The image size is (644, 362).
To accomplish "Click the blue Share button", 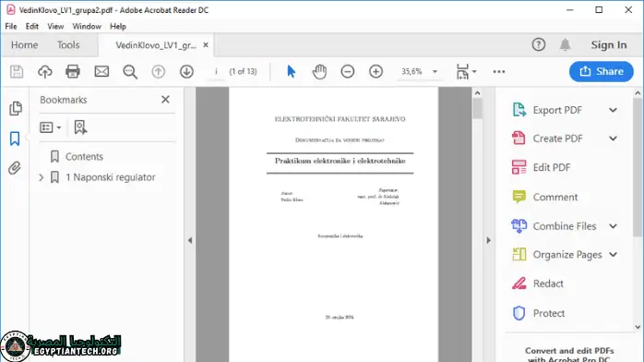I will click(602, 71).
